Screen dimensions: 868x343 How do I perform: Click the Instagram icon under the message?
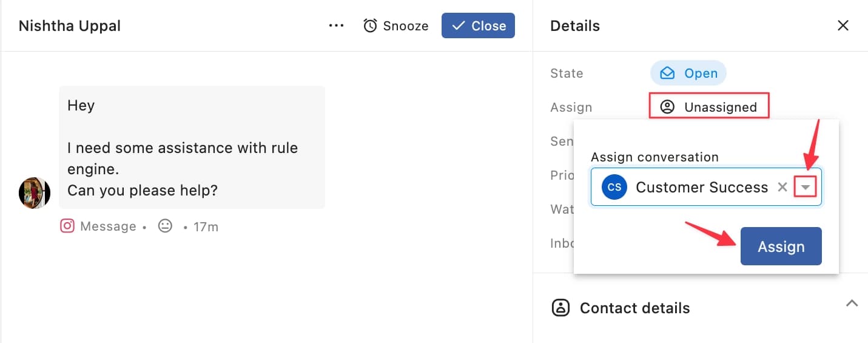(x=67, y=226)
